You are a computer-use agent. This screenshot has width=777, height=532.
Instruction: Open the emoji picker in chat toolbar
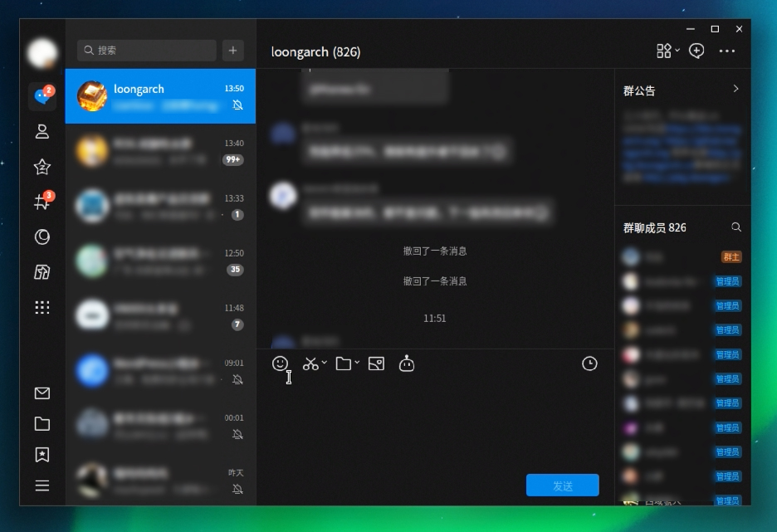pyautogui.click(x=281, y=364)
